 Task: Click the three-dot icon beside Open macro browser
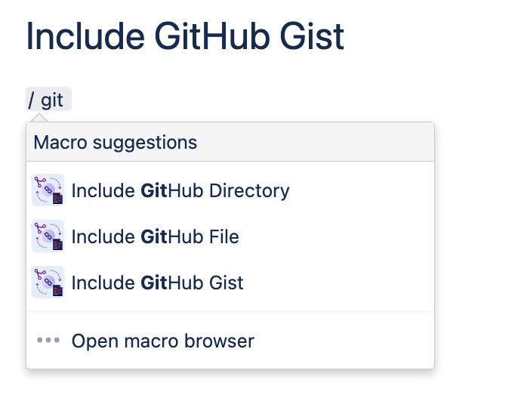(x=48, y=341)
